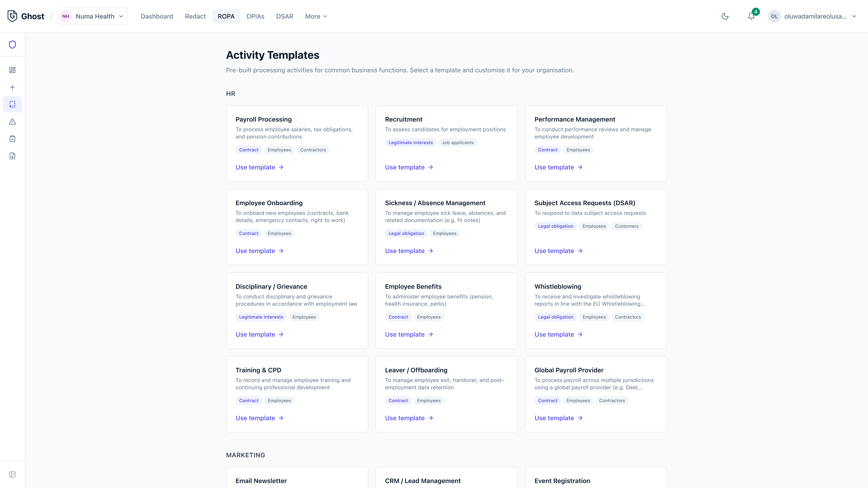The width and height of the screenshot is (868, 488).
Task: Click arrow icon on Performance Management template
Action: pos(580,167)
